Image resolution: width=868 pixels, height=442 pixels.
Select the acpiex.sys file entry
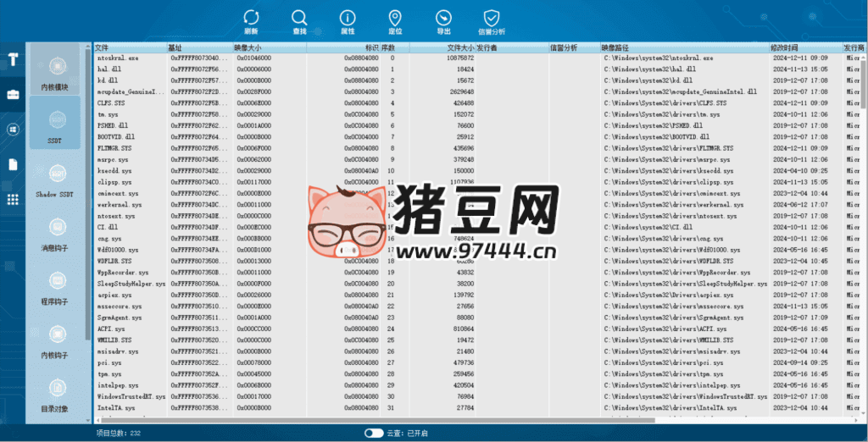pyautogui.click(x=114, y=295)
